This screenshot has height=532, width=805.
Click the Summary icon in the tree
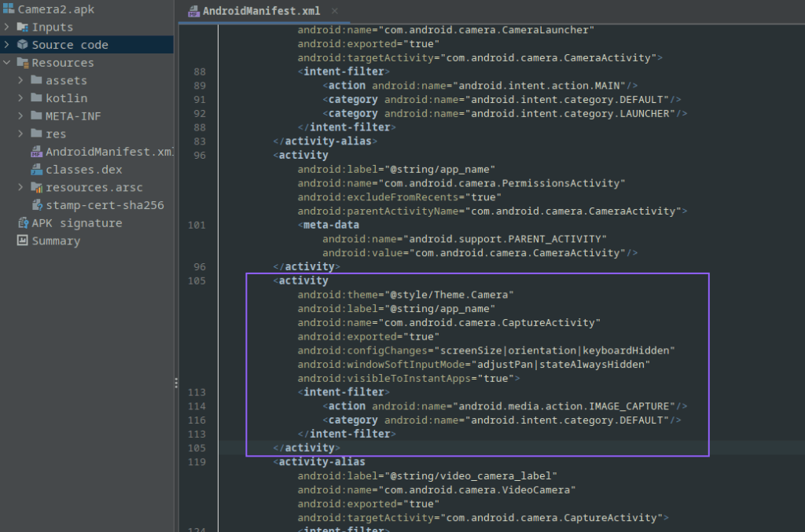(x=22, y=241)
